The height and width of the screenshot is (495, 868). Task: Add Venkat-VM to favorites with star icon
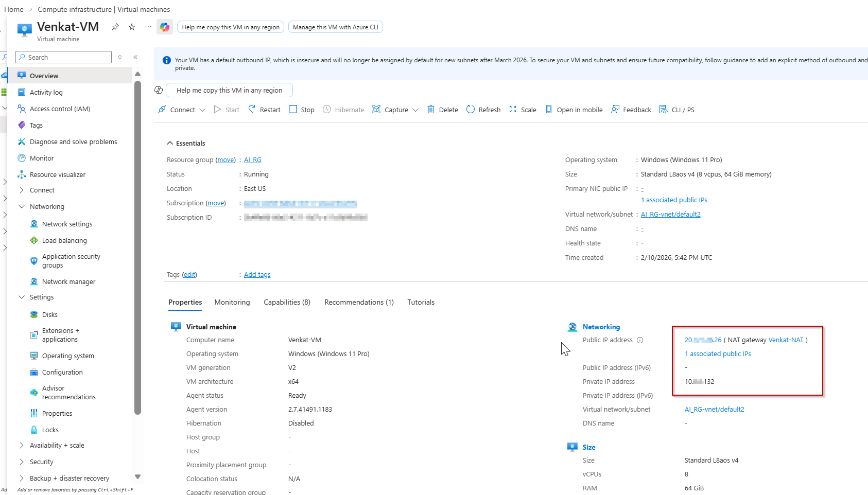click(132, 27)
